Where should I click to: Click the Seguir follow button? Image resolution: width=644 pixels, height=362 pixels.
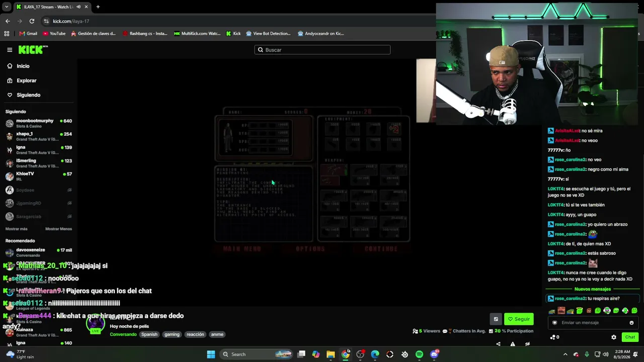coord(519,319)
